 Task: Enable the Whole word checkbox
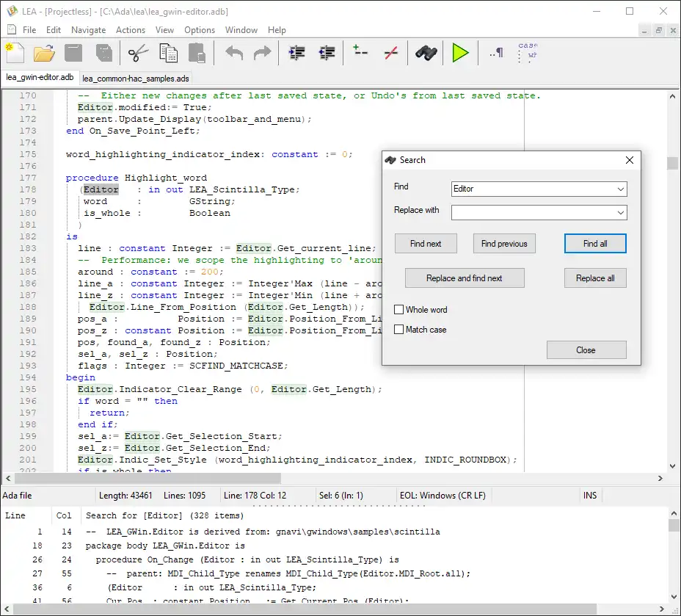[x=400, y=310]
